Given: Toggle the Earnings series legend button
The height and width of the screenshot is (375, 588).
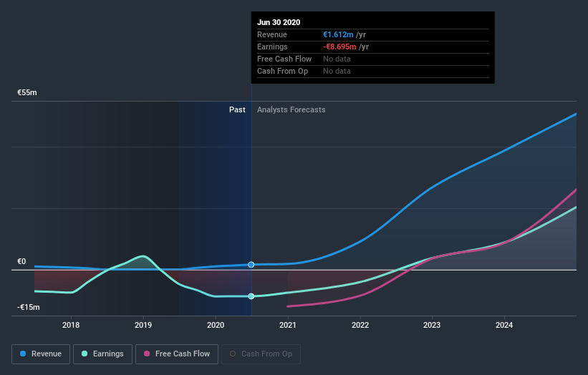Looking at the screenshot, I should click(102, 354).
